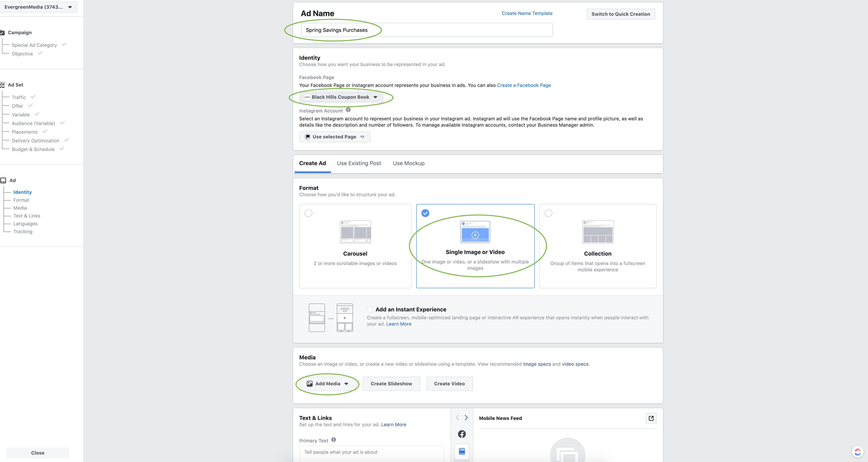Enable Add an Instant Experience

(370, 309)
